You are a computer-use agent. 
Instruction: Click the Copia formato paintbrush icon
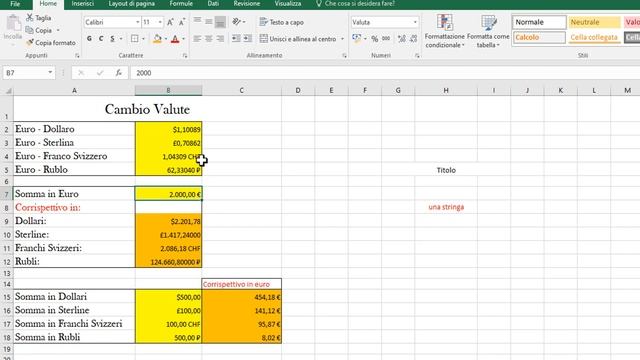pyautogui.click(x=29, y=42)
